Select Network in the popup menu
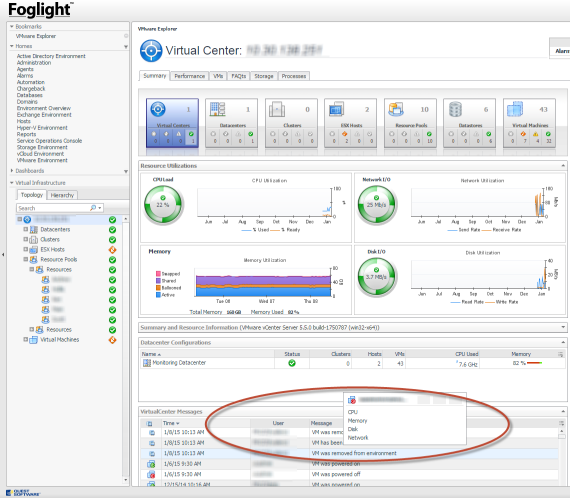 pyautogui.click(x=358, y=438)
